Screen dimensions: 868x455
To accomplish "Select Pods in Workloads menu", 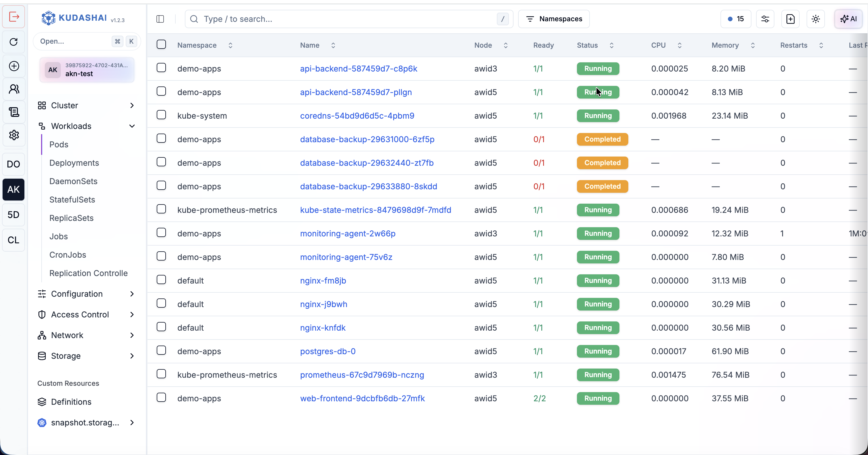I will [x=59, y=145].
